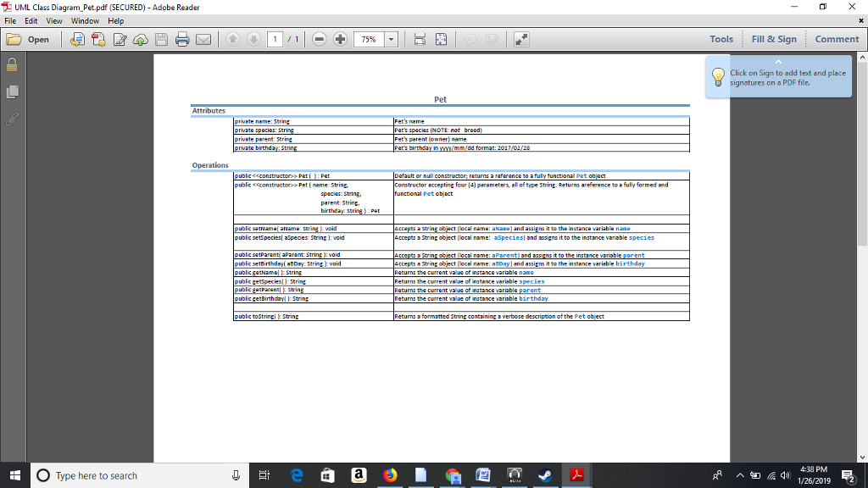The height and width of the screenshot is (488, 868).
Task: Launch Microsoft Edge from the taskbar
Action: (x=297, y=475)
